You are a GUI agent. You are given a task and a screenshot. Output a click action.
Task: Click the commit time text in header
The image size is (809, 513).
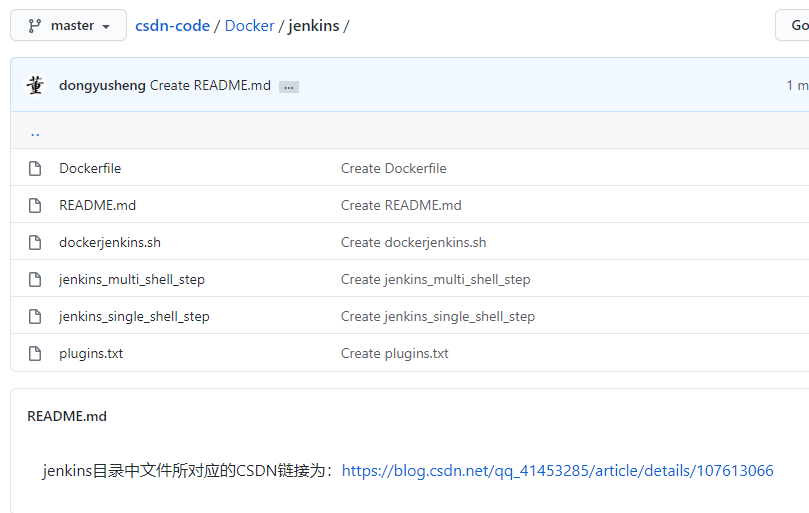[797, 86]
